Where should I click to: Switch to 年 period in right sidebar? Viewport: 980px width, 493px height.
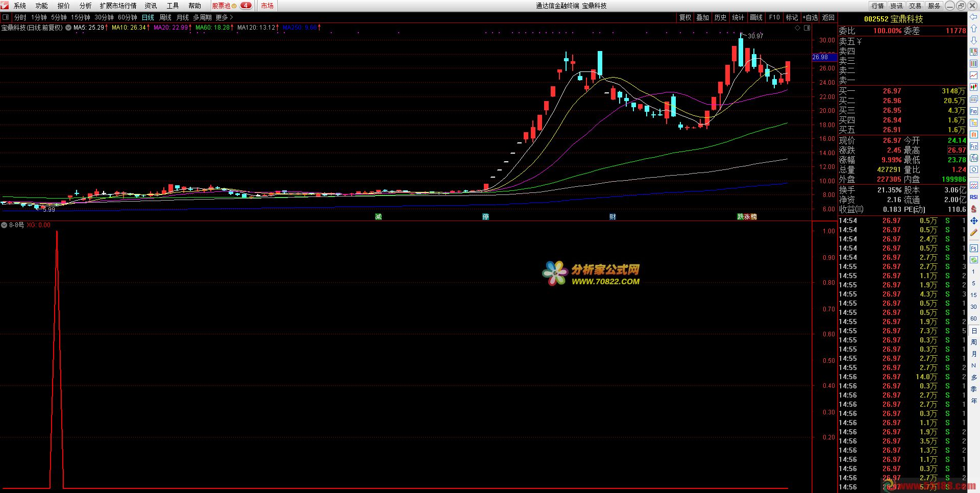973,401
